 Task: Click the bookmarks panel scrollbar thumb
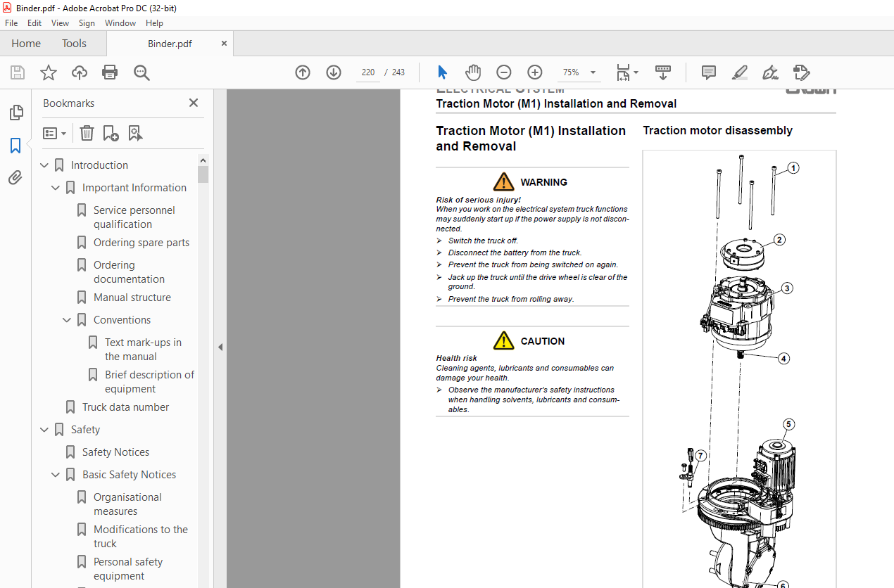click(x=203, y=174)
